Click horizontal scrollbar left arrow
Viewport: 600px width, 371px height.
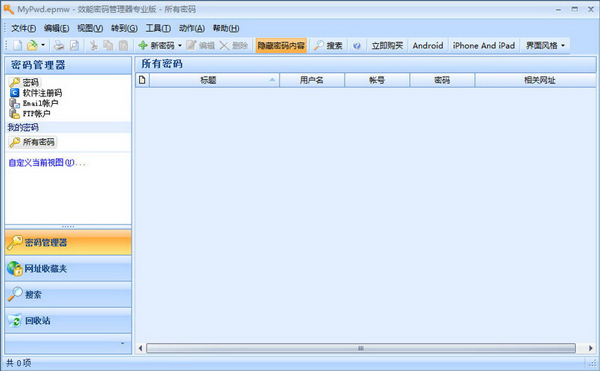tap(140, 348)
